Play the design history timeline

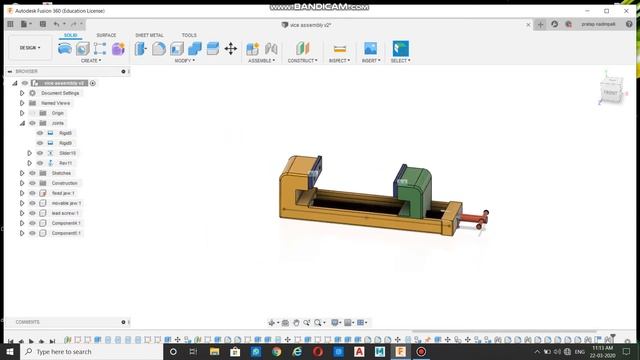pyautogui.click(x=31, y=341)
